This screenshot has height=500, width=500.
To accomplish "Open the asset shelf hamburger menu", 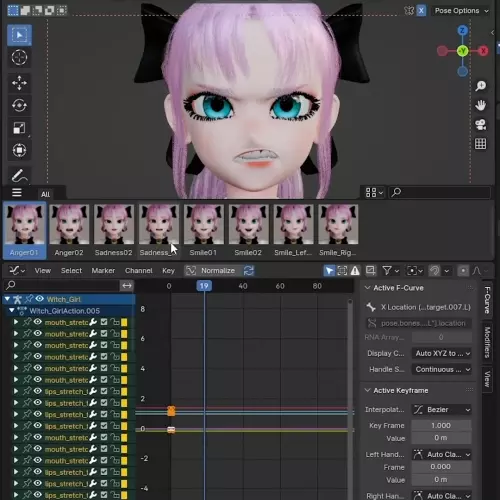I will click(17, 193).
